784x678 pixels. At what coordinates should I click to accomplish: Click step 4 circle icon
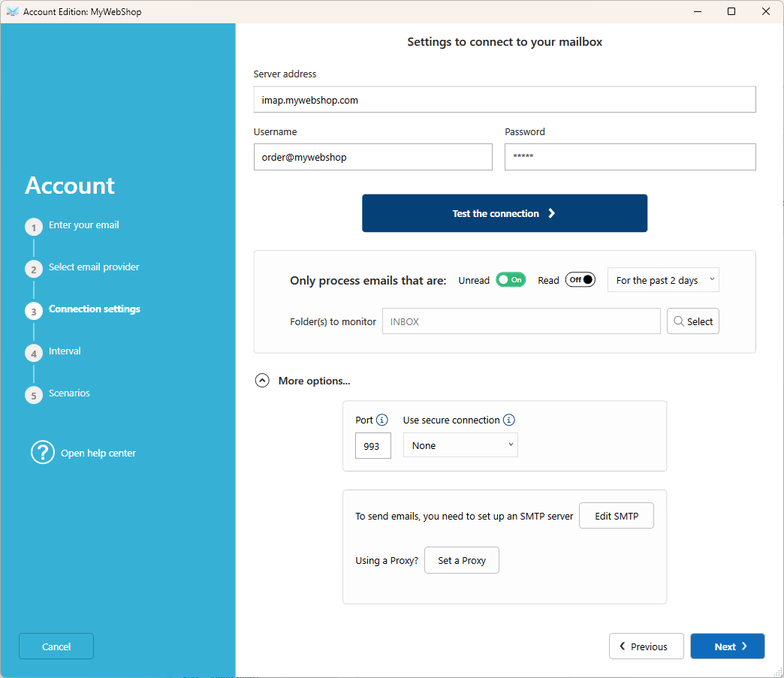coord(34,354)
